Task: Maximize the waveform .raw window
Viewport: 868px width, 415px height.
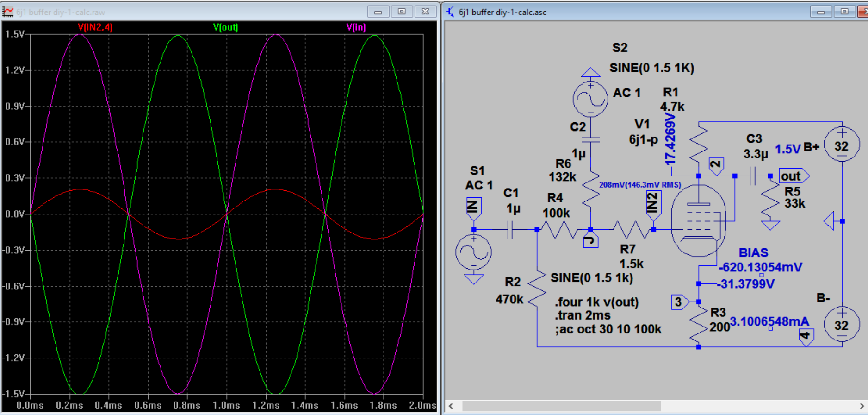Action: pos(402,12)
